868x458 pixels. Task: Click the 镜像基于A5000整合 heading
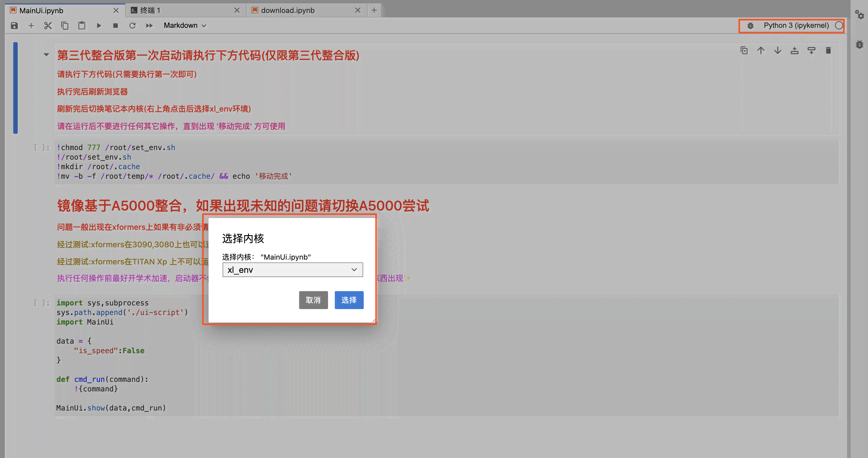tap(243, 205)
